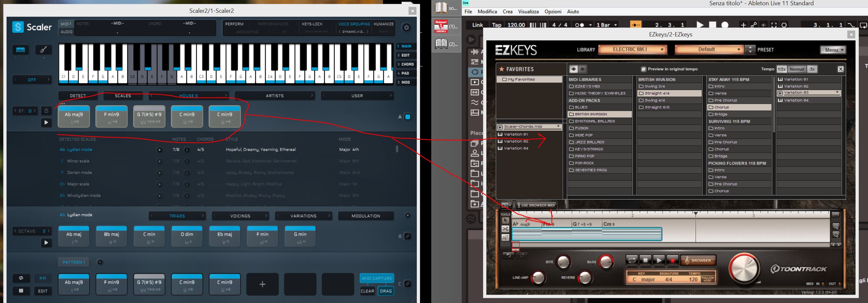Switch to Scaler's 4 PAD tab
Viewport: 868px width, 303px height.
click(x=406, y=73)
